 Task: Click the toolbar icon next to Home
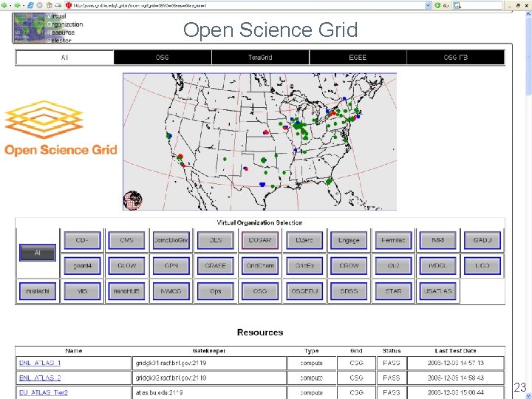pyautogui.click(x=58, y=5)
